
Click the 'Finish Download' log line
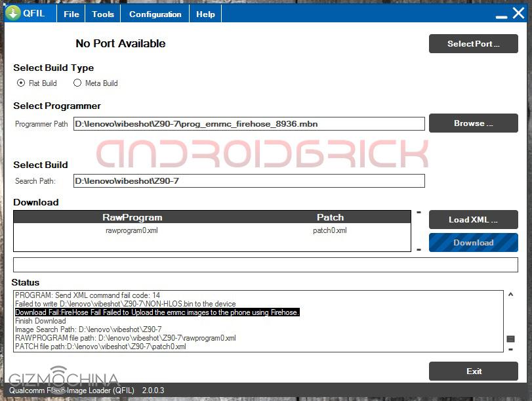41,321
